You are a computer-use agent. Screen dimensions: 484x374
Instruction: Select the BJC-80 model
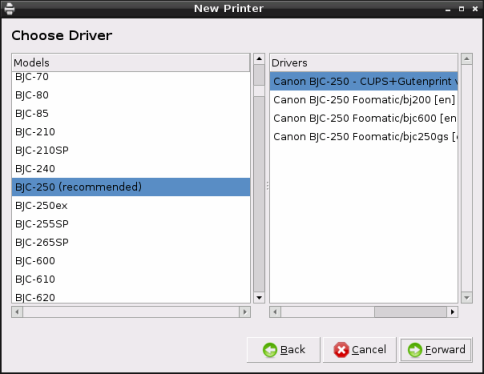click(131, 95)
